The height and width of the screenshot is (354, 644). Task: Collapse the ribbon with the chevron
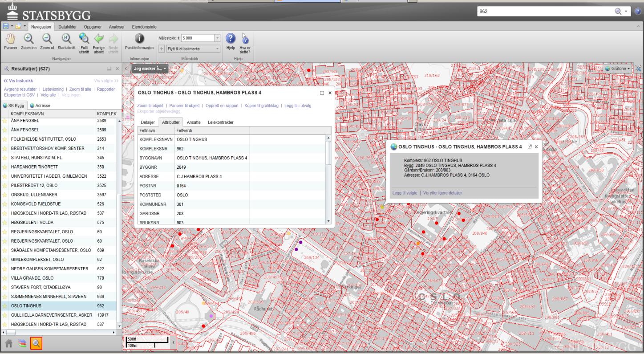(x=639, y=27)
